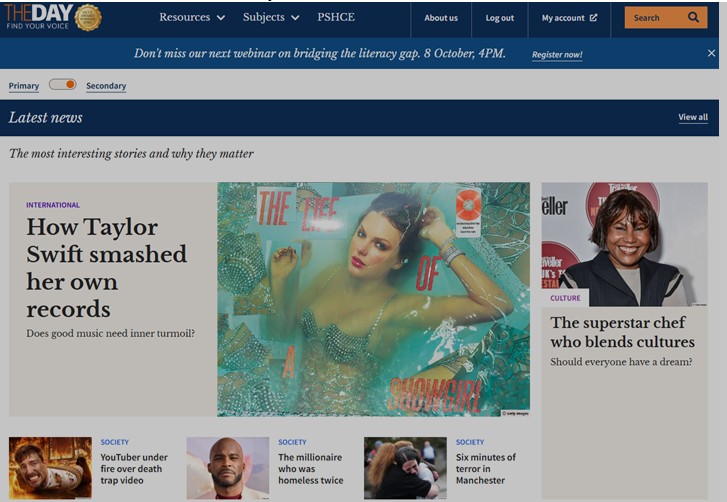Click the Register now! link
727x502 pixels.
point(557,55)
